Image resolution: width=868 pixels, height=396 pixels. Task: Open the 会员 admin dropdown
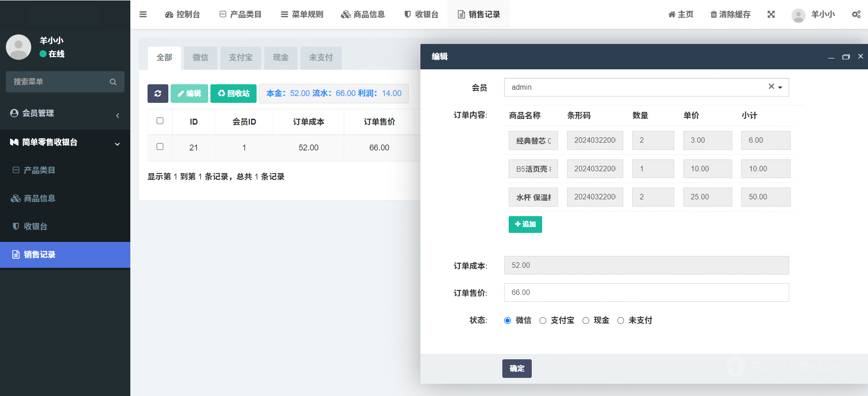(646, 87)
